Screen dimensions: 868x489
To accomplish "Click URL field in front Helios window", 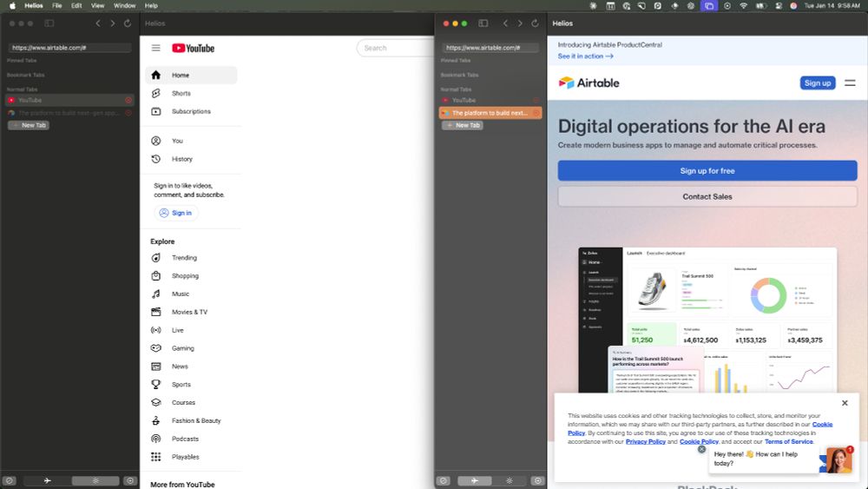I will click(x=490, y=48).
